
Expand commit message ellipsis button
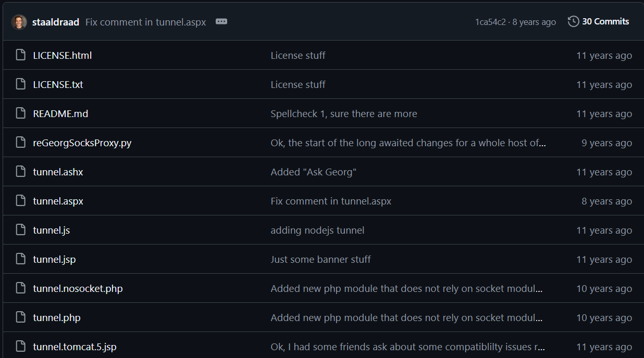click(x=221, y=22)
